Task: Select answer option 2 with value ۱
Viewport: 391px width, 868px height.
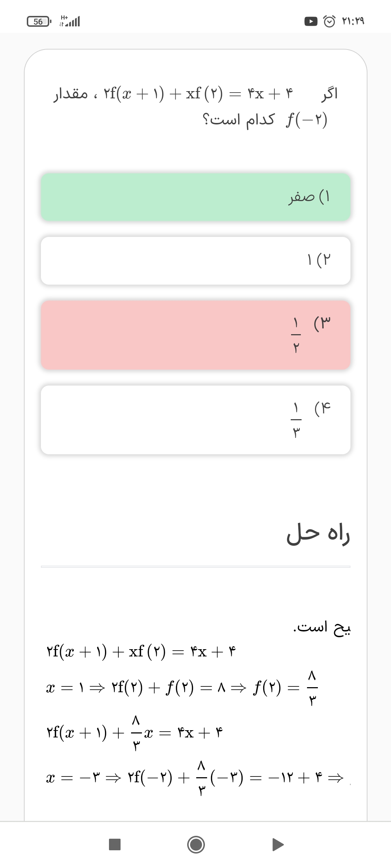Action: 195,260
